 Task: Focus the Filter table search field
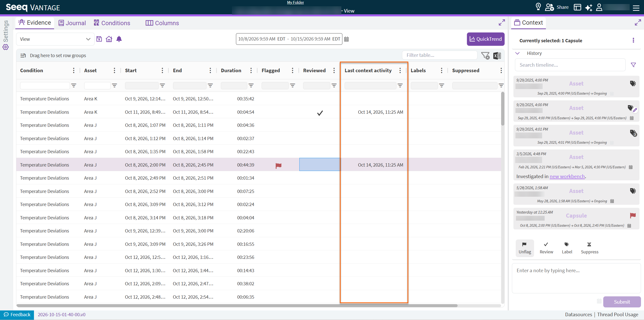tap(439, 55)
